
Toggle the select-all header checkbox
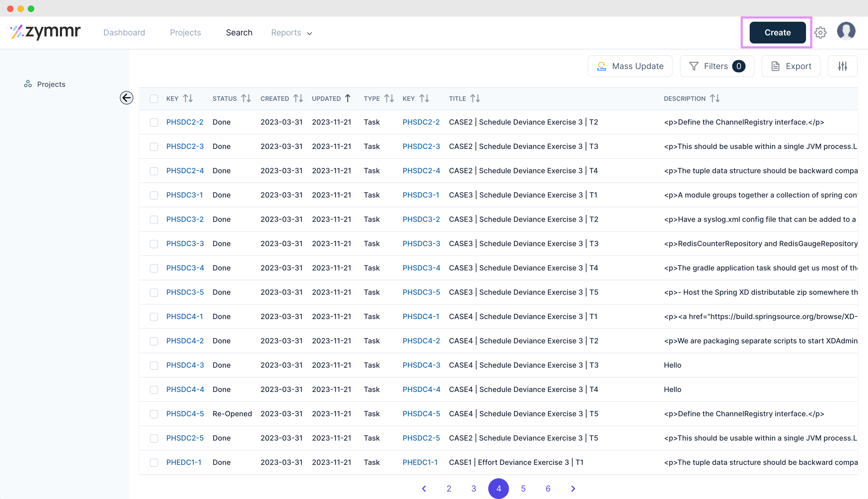tap(154, 99)
